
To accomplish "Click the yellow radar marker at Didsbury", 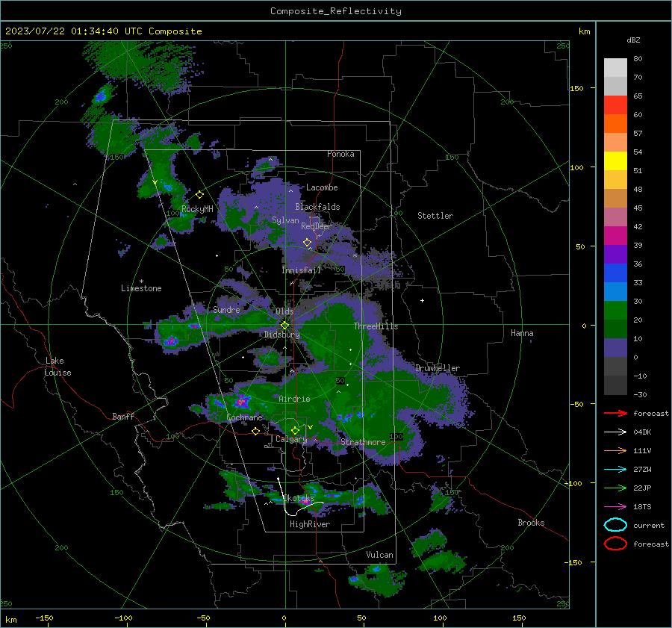I will [284, 325].
